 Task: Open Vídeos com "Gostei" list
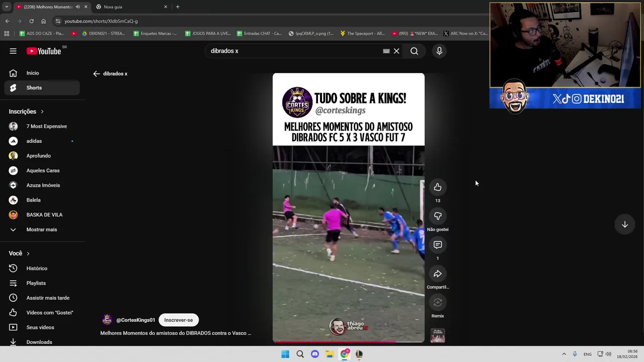tap(42, 313)
